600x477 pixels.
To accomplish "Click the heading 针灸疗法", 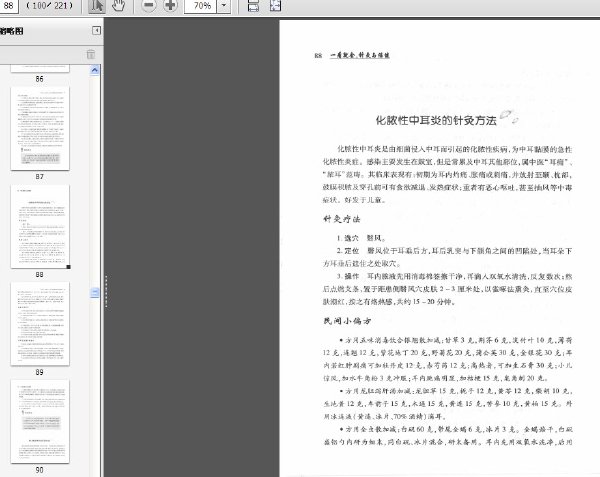I will [x=342, y=219].
